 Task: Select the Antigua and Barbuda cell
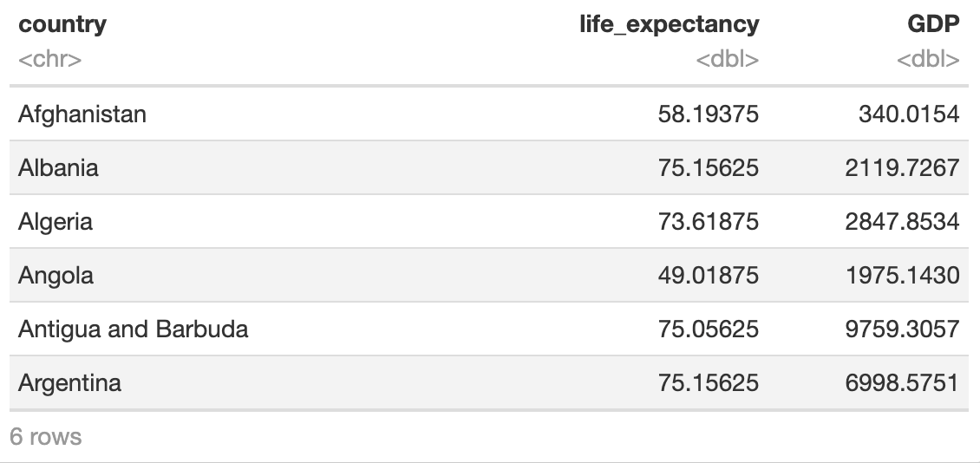click(x=134, y=329)
